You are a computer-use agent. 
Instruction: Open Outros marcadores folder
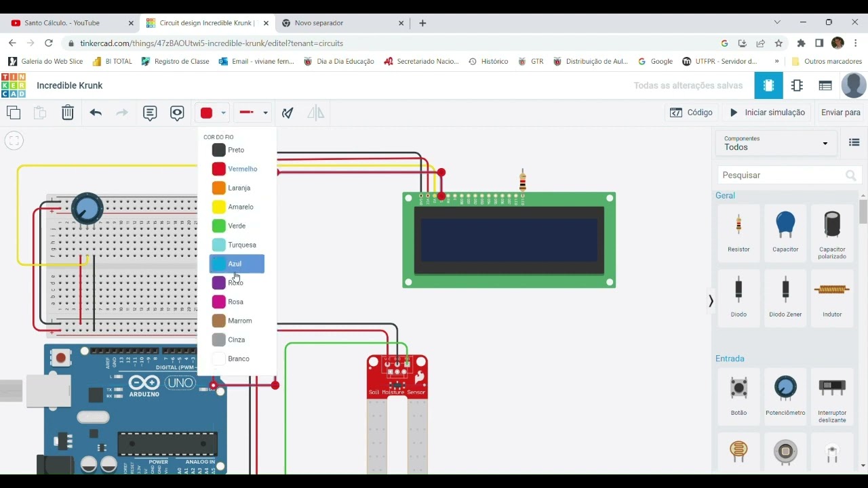tap(827, 61)
